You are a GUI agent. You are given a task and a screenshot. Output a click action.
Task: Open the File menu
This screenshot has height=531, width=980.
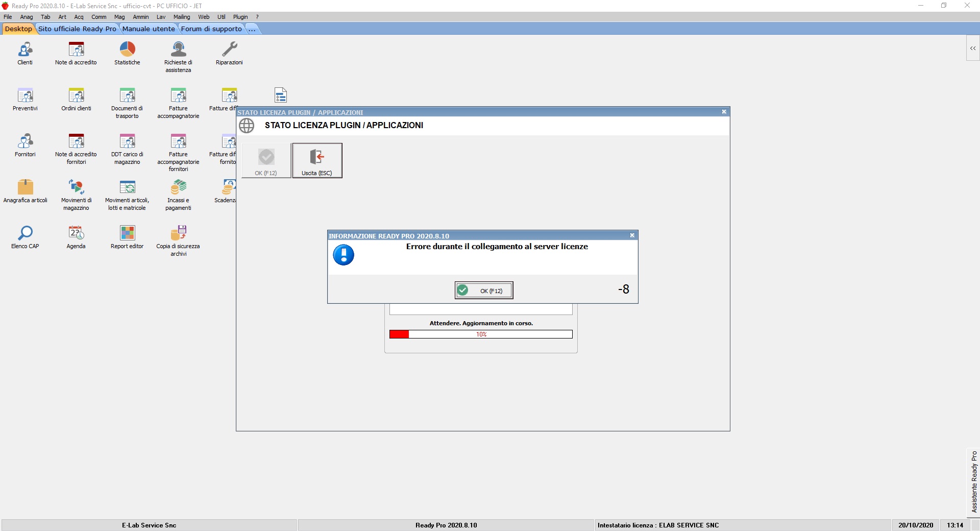point(8,17)
